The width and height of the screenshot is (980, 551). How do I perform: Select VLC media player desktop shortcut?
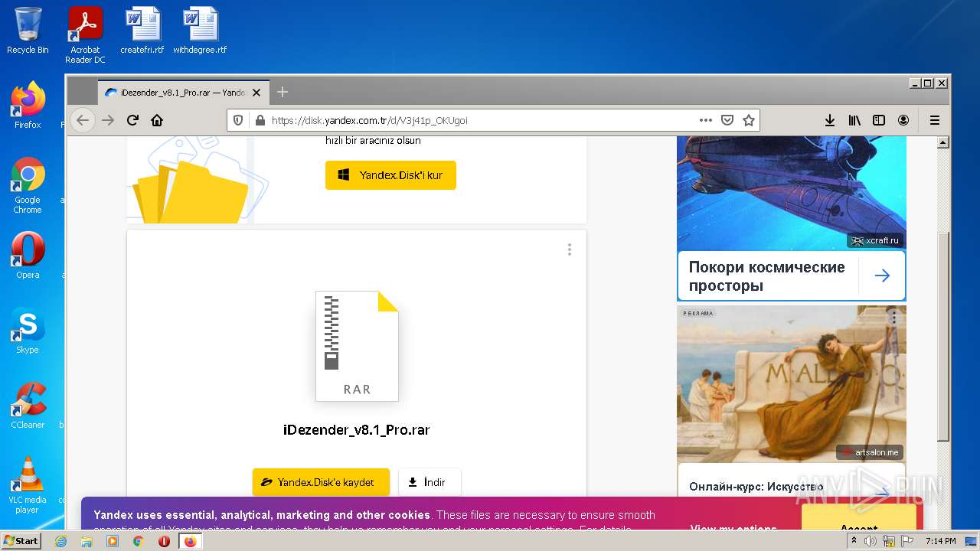tap(28, 485)
